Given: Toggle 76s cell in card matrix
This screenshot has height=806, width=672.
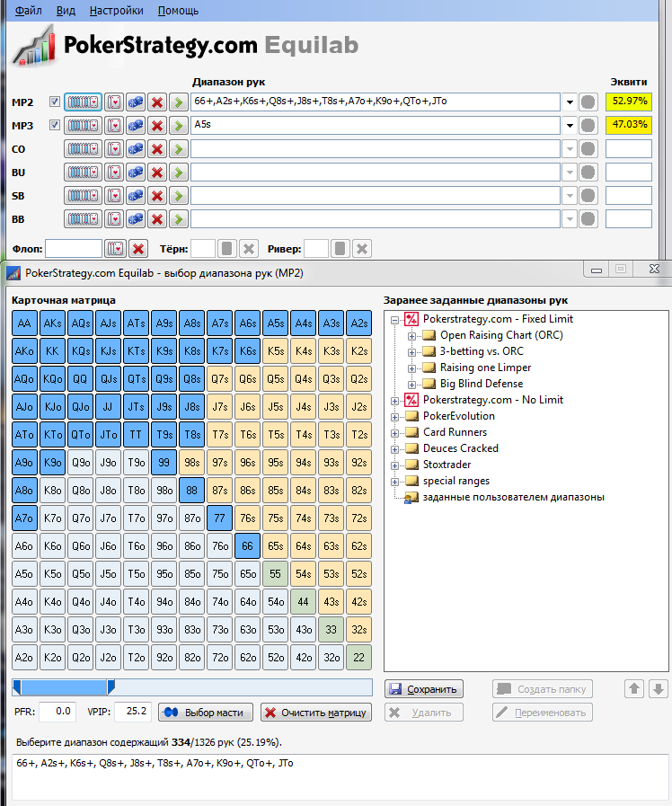Looking at the screenshot, I should click(248, 518).
